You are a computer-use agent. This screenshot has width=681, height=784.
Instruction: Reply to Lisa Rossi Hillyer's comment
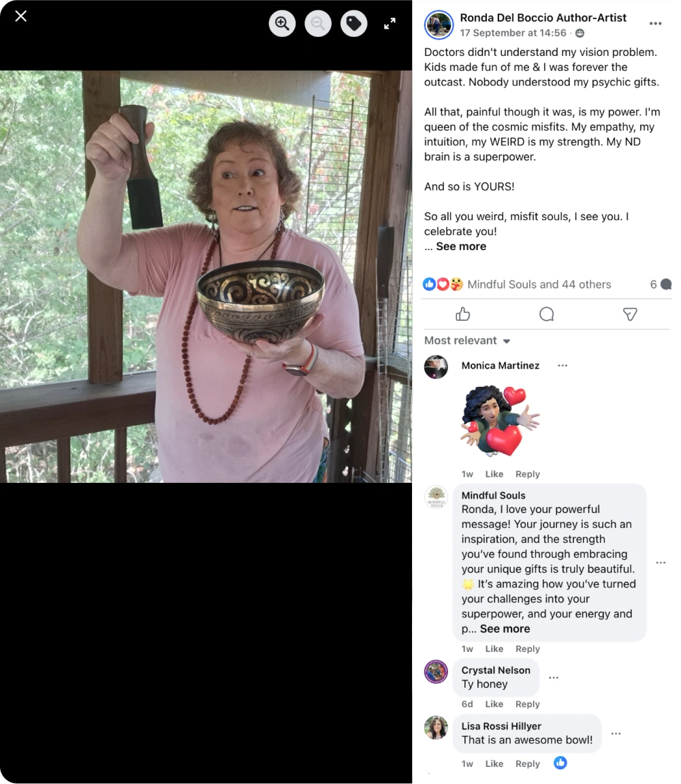coord(528,764)
